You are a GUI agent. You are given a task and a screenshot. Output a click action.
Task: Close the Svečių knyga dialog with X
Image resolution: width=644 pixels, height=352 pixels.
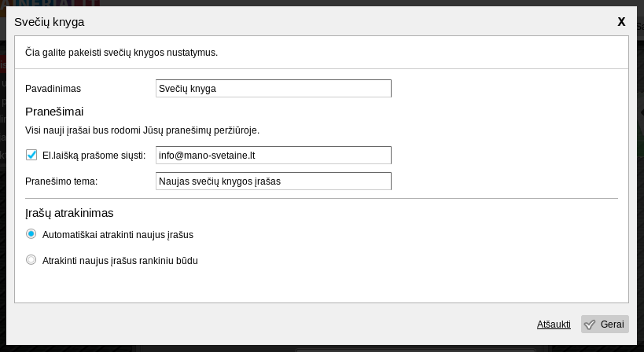click(x=621, y=22)
